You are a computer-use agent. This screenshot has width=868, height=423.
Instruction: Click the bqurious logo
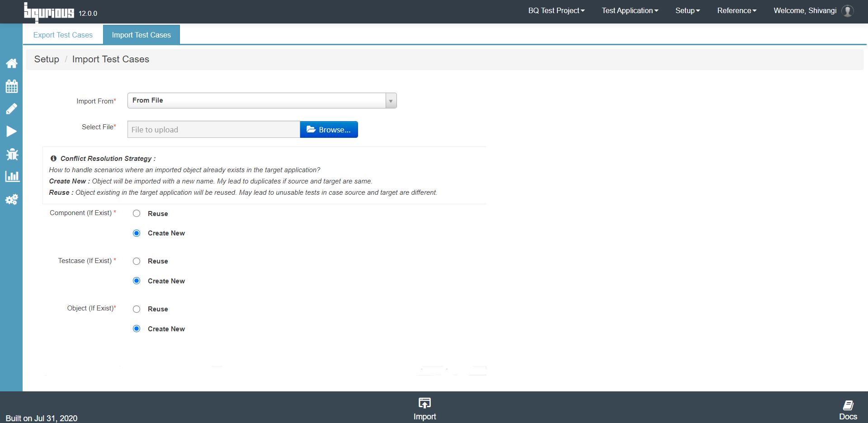point(49,13)
